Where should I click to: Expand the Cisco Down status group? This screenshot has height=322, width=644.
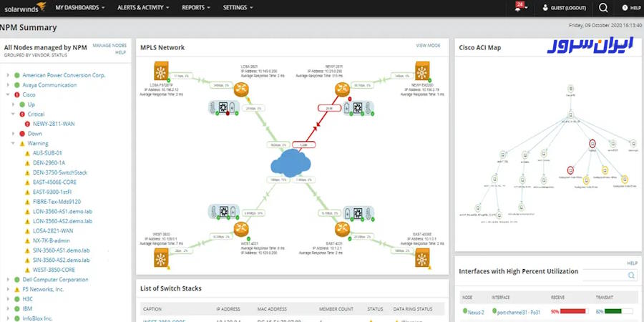[x=13, y=134]
